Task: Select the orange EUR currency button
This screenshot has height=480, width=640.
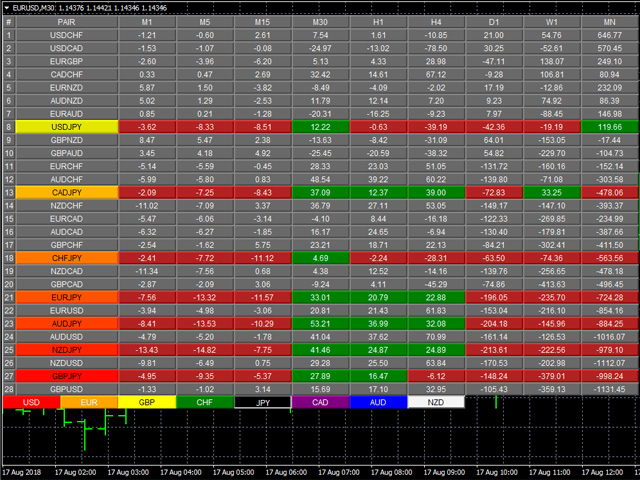Action: (88, 402)
